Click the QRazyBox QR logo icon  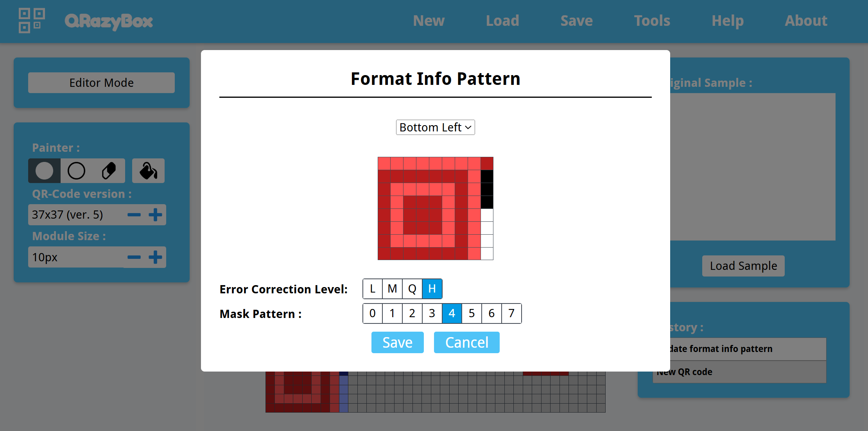click(31, 21)
